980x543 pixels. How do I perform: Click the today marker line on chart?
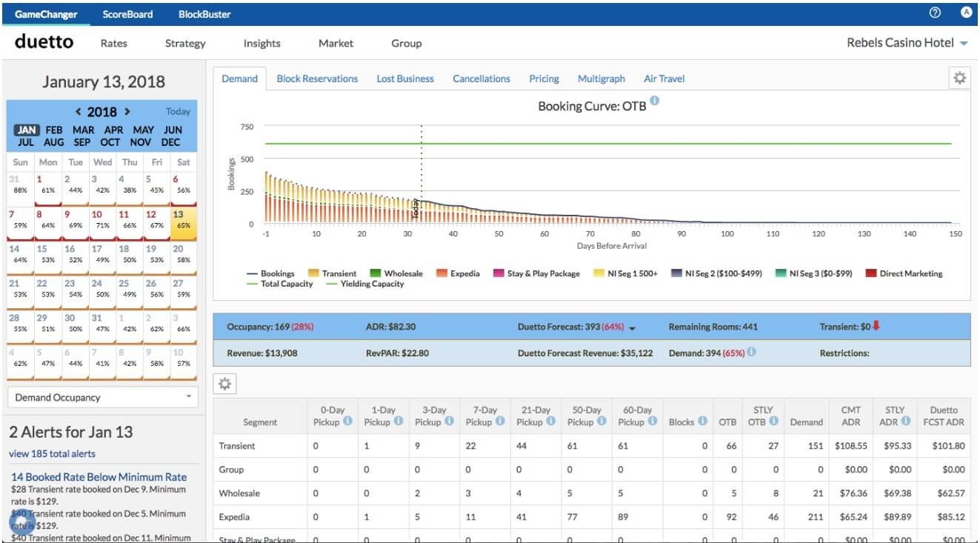(x=421, y=174)
